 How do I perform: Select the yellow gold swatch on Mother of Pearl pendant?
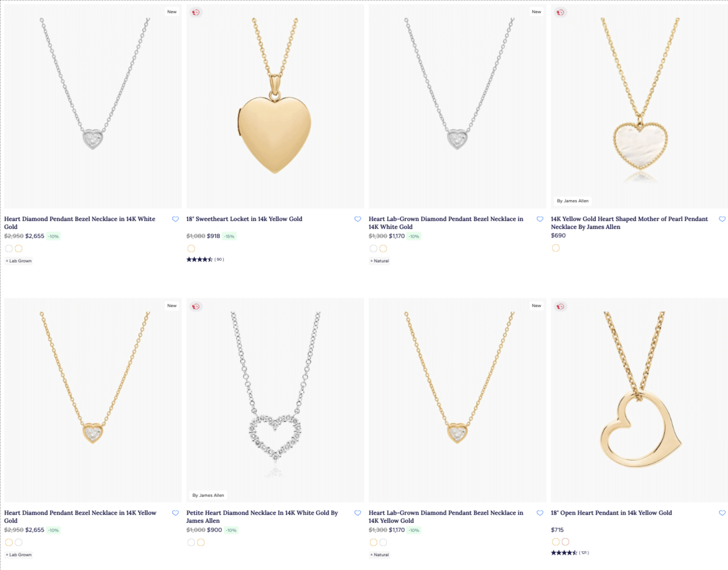556,248
